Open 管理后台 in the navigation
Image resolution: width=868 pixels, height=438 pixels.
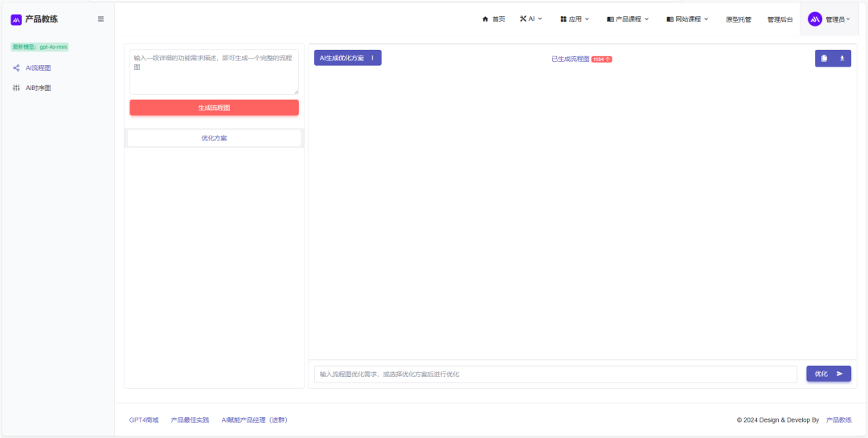(x=780, y=18)
